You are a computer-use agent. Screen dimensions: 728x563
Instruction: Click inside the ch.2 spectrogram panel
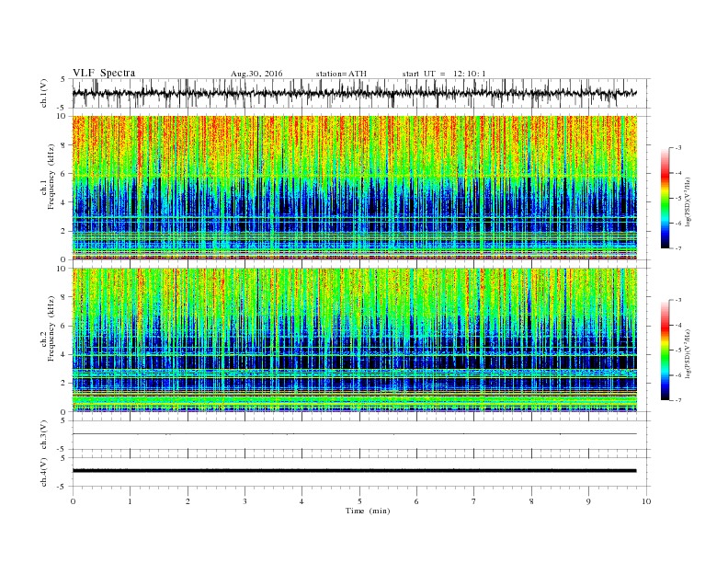354,340
